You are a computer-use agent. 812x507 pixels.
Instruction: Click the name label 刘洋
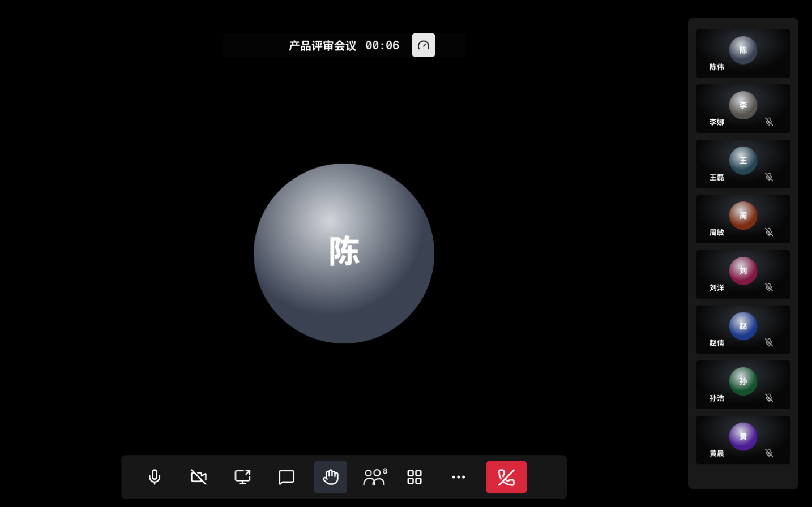click(717, 288)
